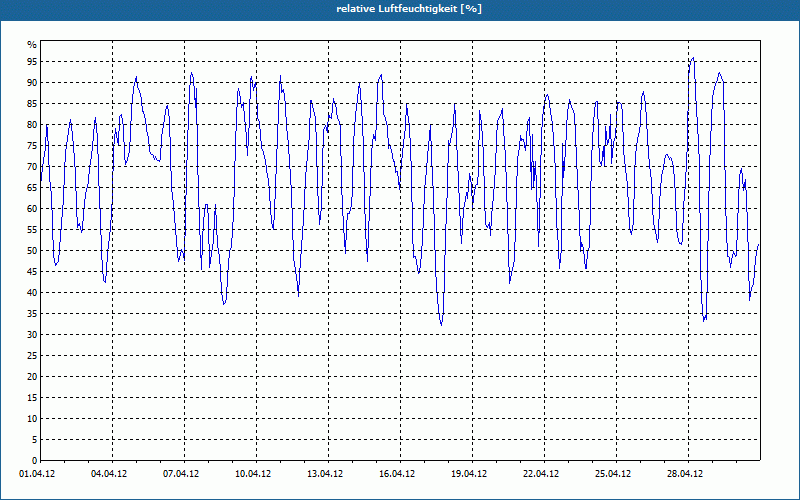Click the date label 07.04.12
This screenshot has width=800, height=500.
(181, 474)
